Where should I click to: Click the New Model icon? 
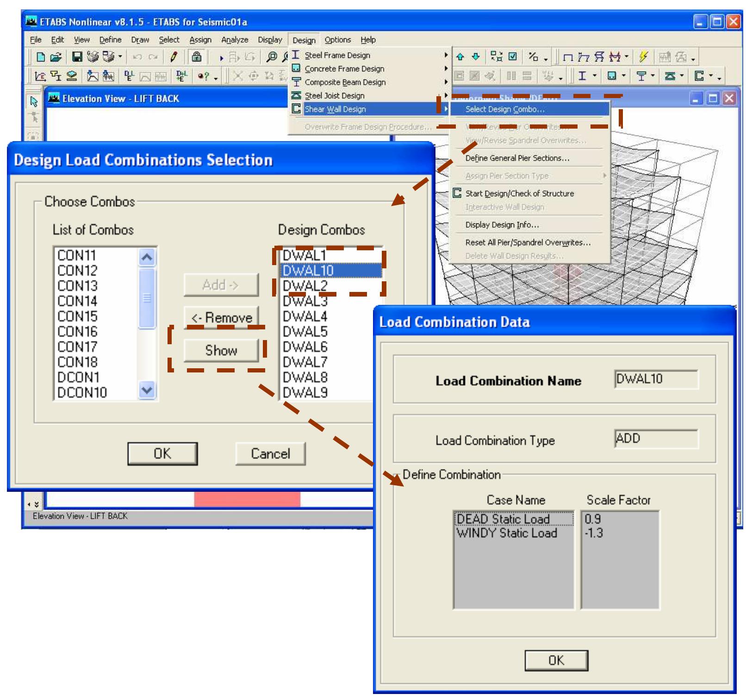pyautogui.click(x=41, y=57)
